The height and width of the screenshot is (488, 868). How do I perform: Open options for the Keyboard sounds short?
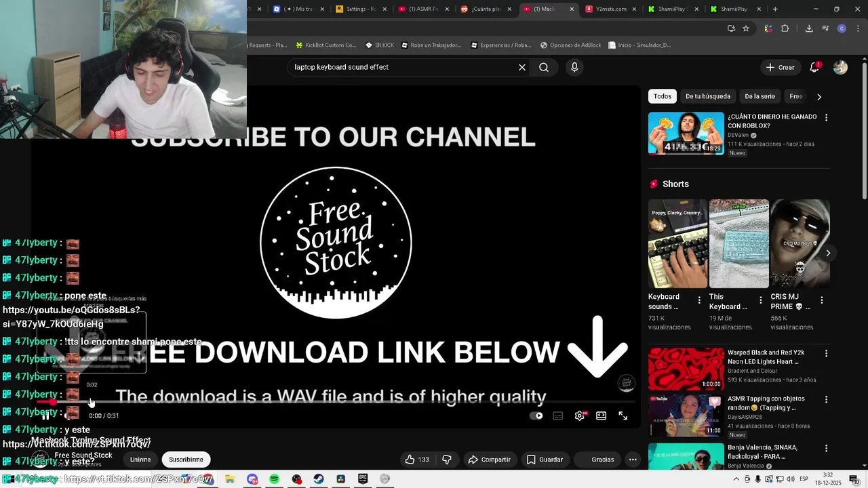(699, 300)
